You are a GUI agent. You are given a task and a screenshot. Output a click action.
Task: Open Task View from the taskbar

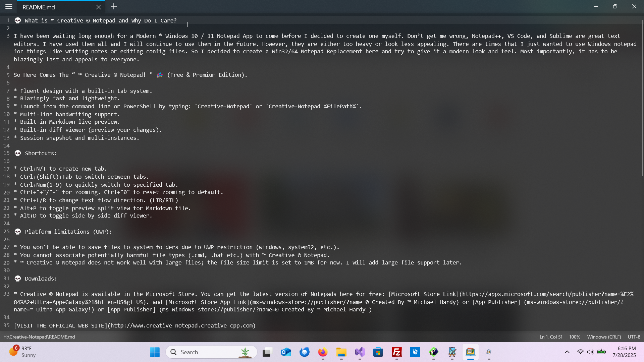(267, 352)
